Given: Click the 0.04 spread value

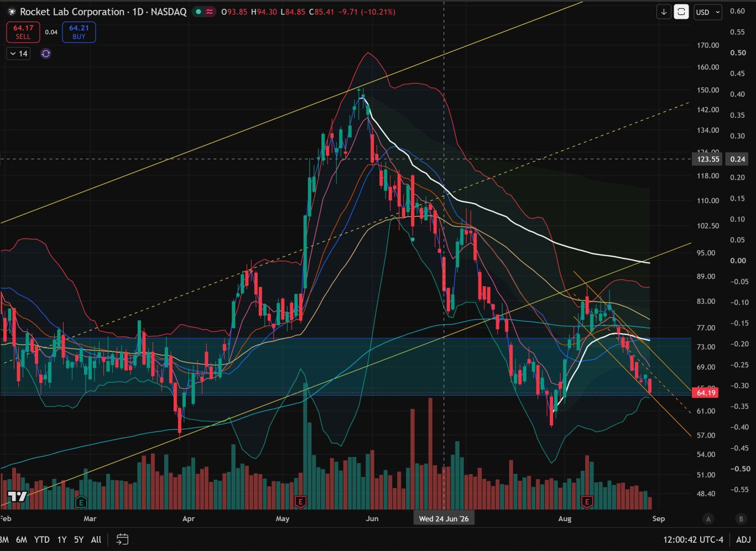Looking at the screenshot, I should pos(51,32).
